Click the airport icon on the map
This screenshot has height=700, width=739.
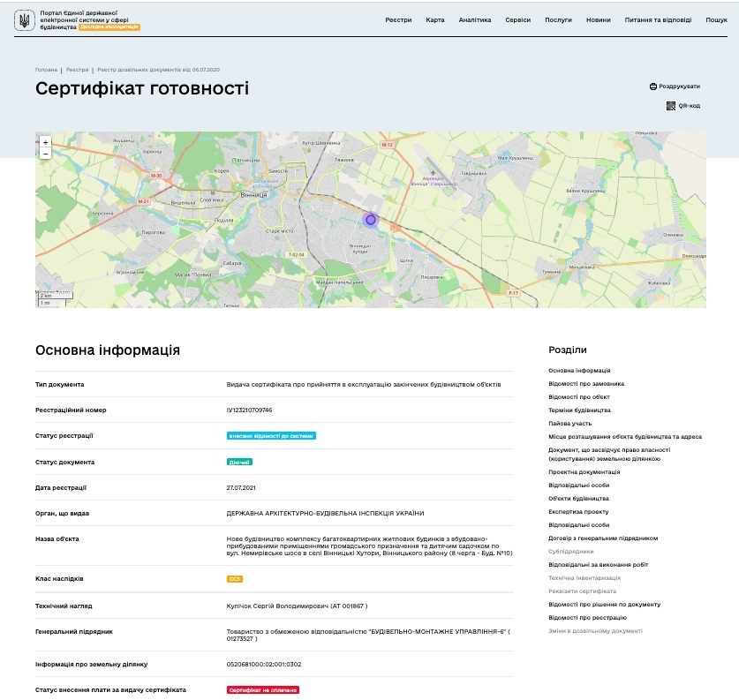pyautogui.click(x=433, y=173)
